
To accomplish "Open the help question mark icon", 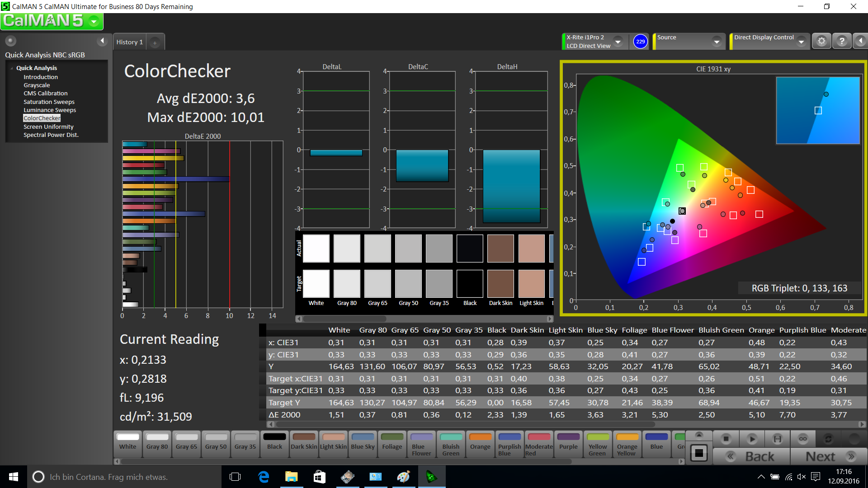I will 841,41.
